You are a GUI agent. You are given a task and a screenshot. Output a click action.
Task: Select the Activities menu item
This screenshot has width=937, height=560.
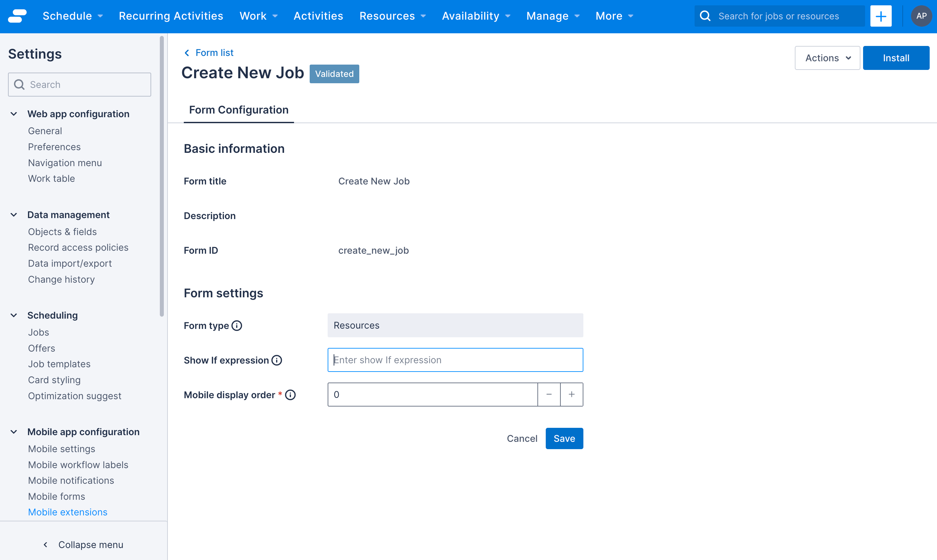[x=318, y=16]
